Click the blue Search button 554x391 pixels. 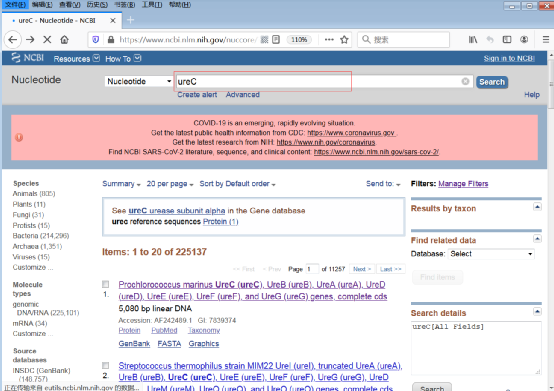[492, 82]
